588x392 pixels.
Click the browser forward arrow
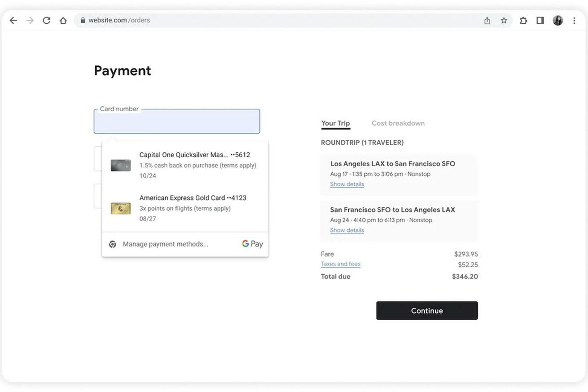click(x=30, y=20)
